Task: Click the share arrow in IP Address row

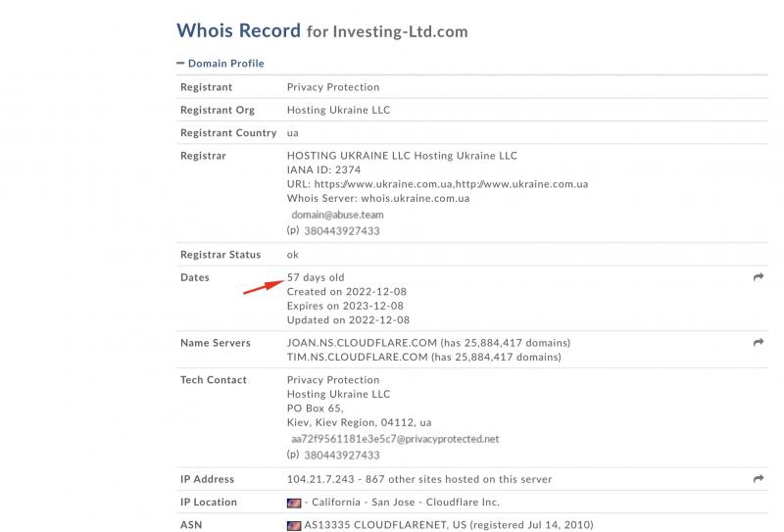Action: tap(758, 479)
